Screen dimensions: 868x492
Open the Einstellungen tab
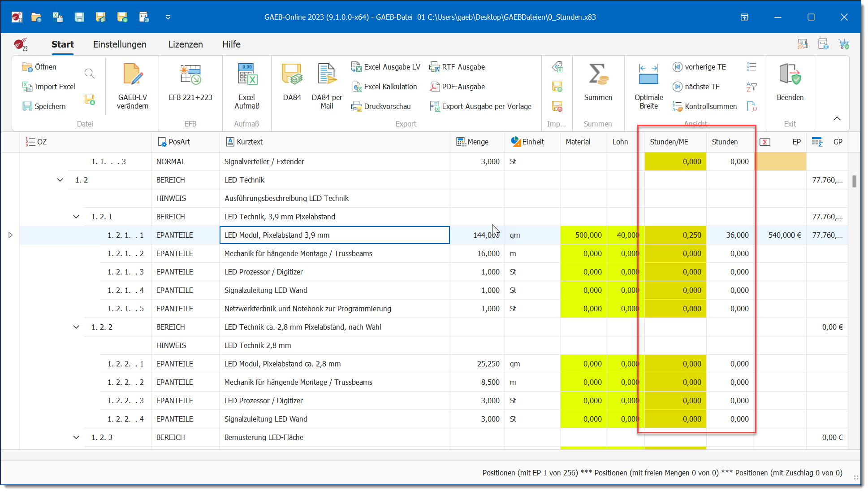[x=120, y=44]
